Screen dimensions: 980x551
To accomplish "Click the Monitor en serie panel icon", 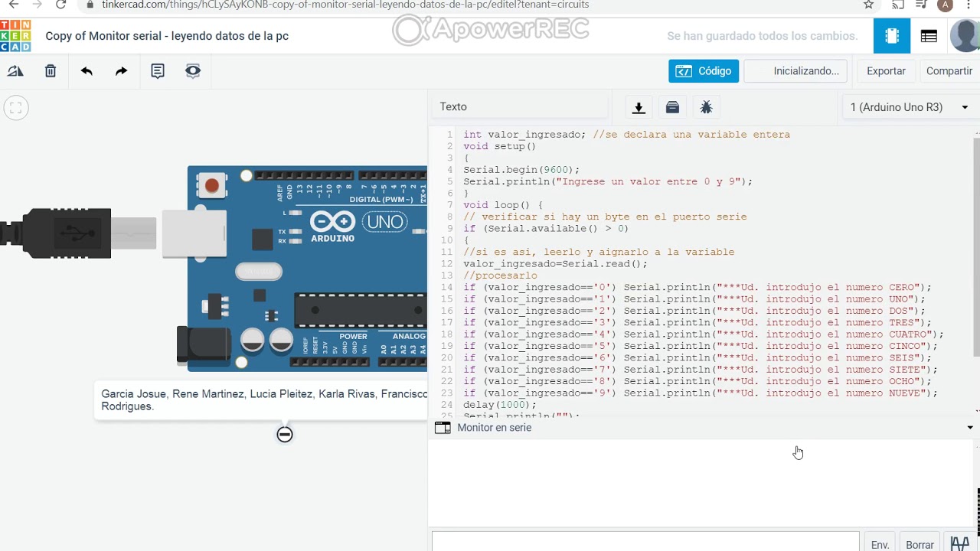I will [x=443, y=428].
